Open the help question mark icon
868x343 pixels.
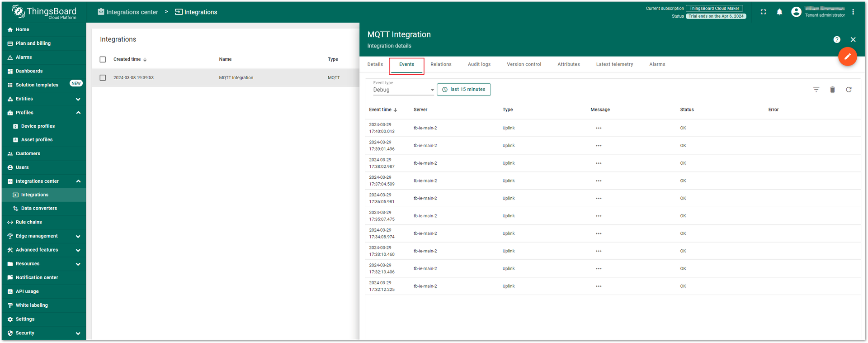pos(837,40)
